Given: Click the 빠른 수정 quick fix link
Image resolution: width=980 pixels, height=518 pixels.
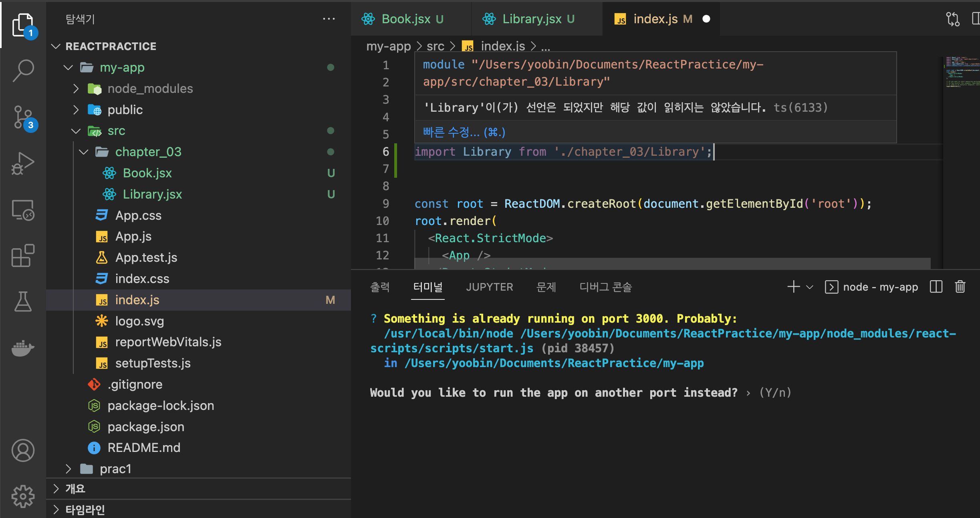Looking at the screenshot, I should pyautogui.click(x=464, y=132).
